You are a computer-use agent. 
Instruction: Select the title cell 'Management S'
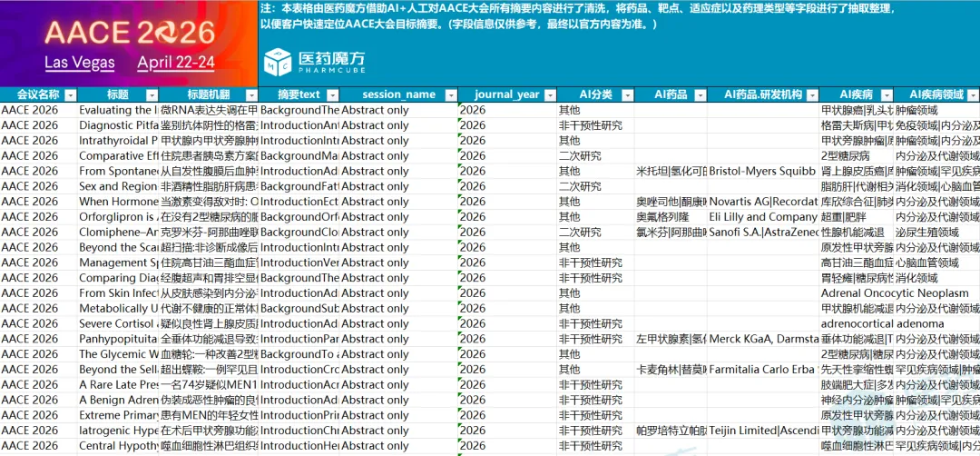119,263
